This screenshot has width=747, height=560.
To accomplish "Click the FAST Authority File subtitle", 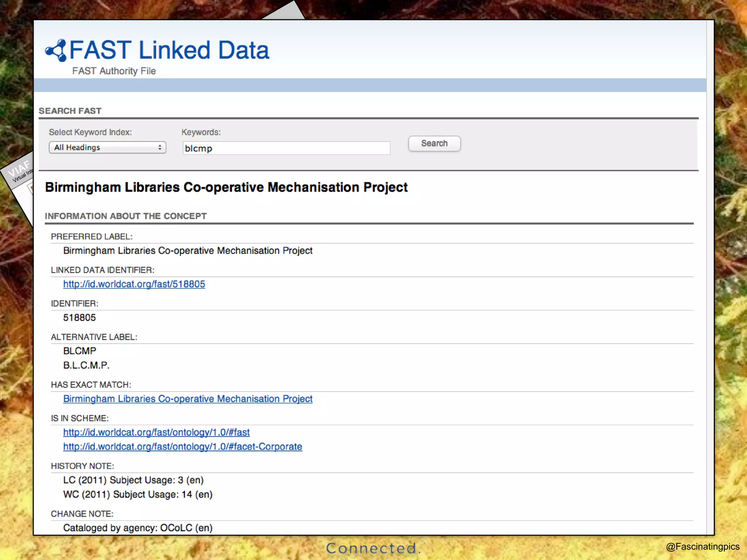I will 114,71.
